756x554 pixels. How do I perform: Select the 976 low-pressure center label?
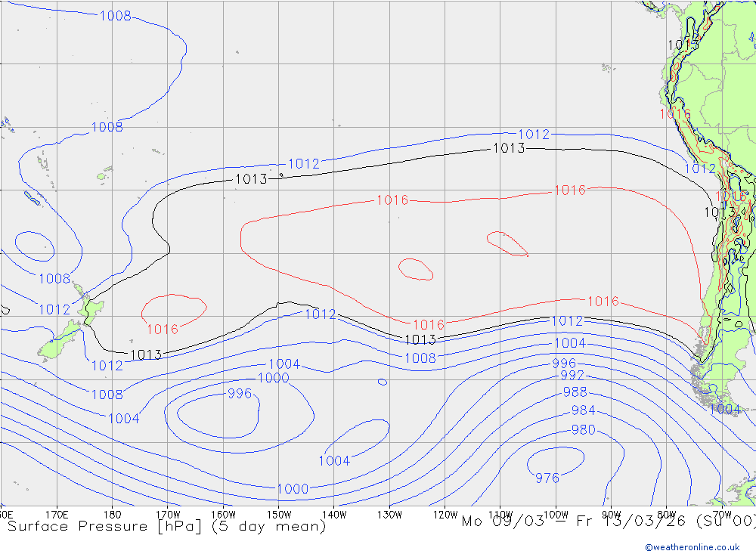[547, 478]
